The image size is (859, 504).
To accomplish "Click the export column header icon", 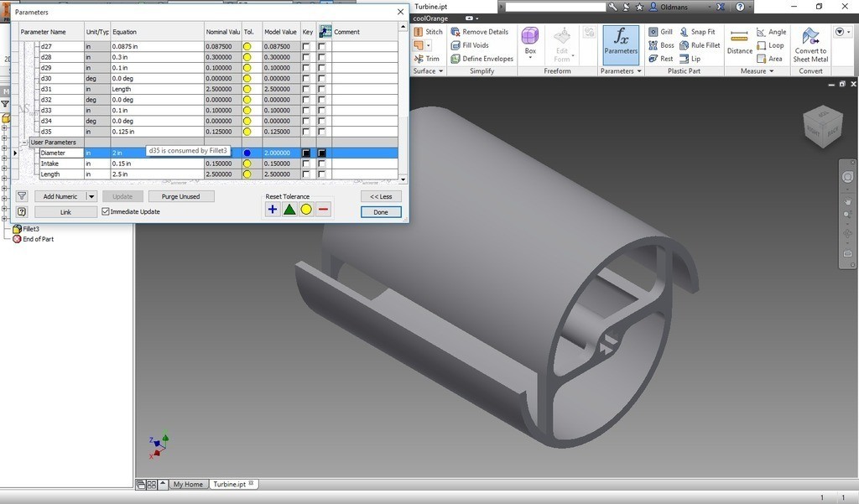I will [325, 31].
